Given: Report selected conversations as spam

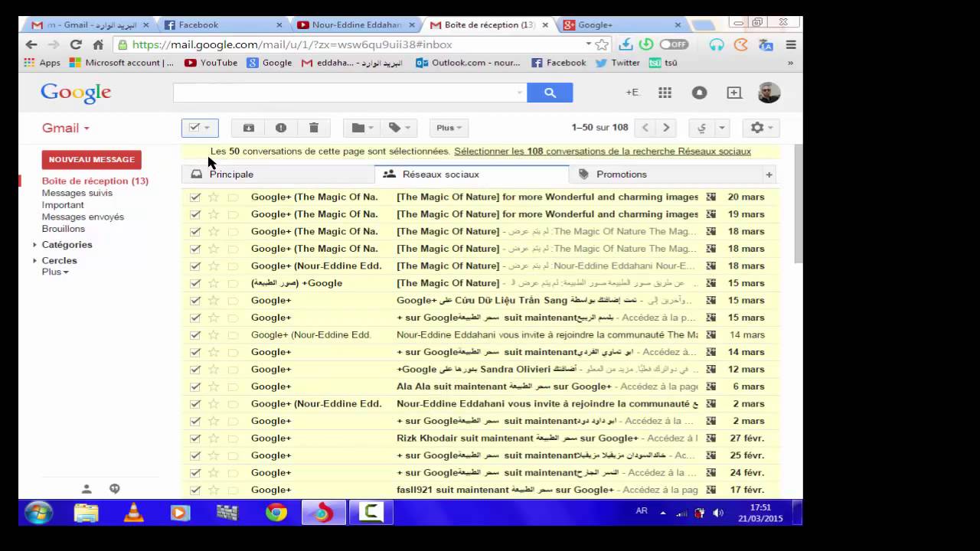Looking at the screenshot, I should pyautogui.click(x=281, y=128).
